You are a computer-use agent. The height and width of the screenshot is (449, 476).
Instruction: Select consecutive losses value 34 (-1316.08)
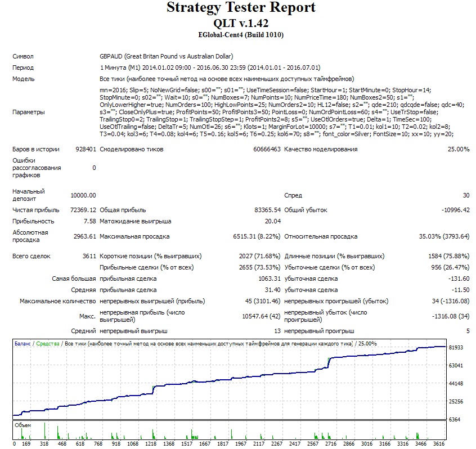click(451, 301)
